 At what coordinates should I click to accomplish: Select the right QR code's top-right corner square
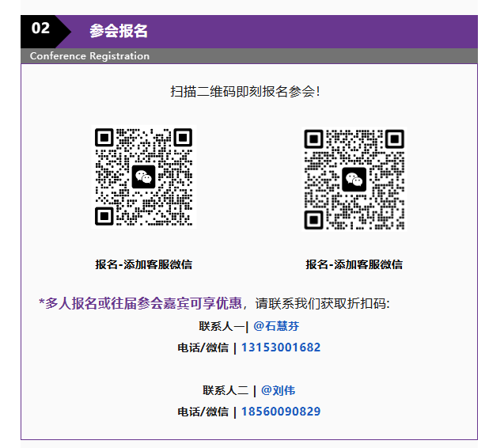click(x=393, y=139)
